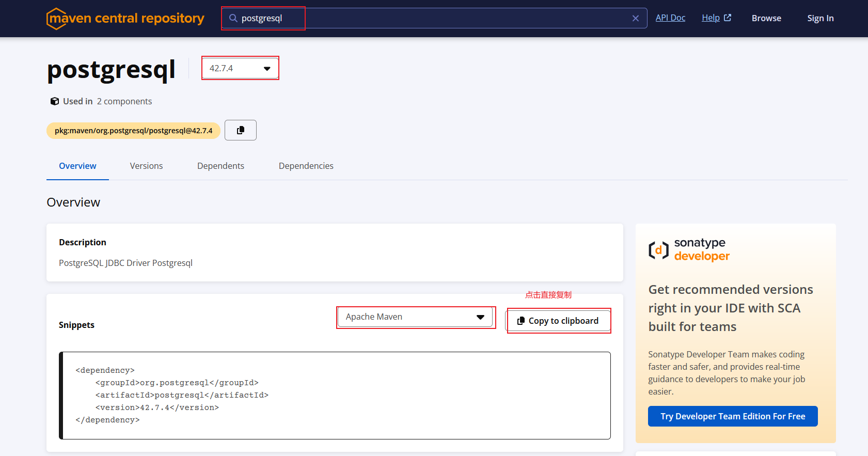Click the search magnifier icon
Screen dimensions: 868x456
(233, 18)
